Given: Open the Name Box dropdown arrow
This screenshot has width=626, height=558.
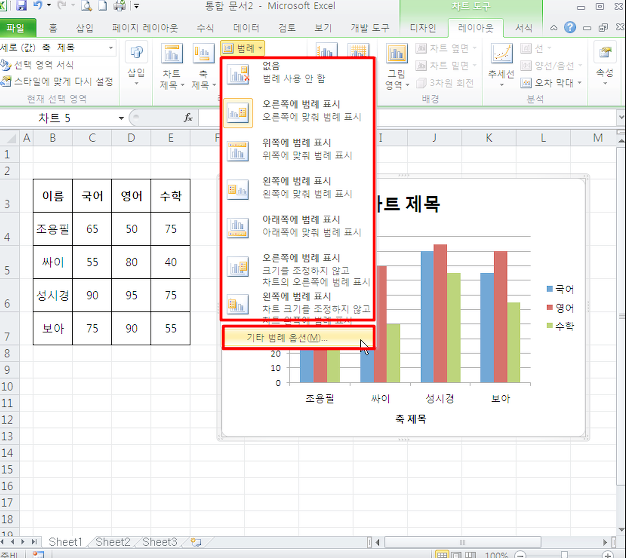Looking at the screenshot, I should [121, 118].
